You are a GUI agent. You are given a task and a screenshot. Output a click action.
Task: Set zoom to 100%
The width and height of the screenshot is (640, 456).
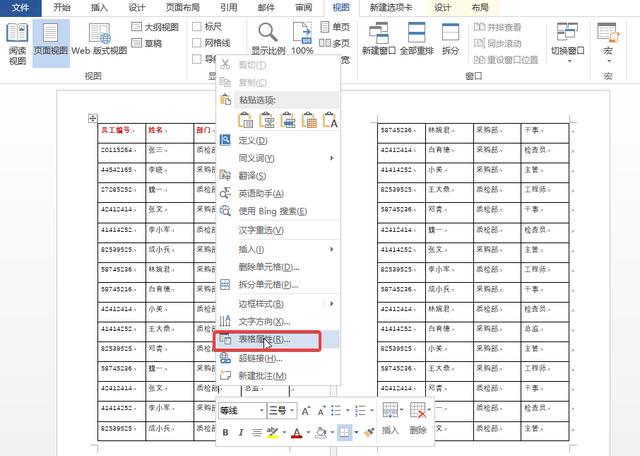pyautogui.click(x=302, y=39)
